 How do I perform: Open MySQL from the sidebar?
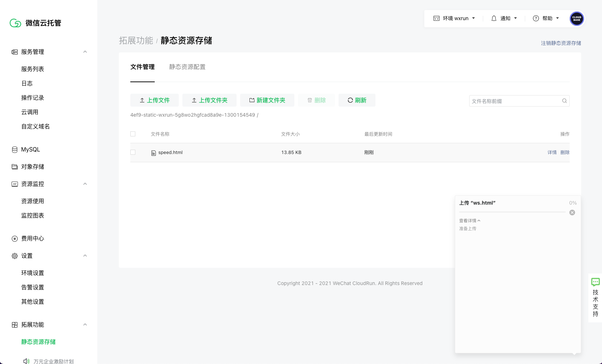pyautogui.click(x=31, y=149)
